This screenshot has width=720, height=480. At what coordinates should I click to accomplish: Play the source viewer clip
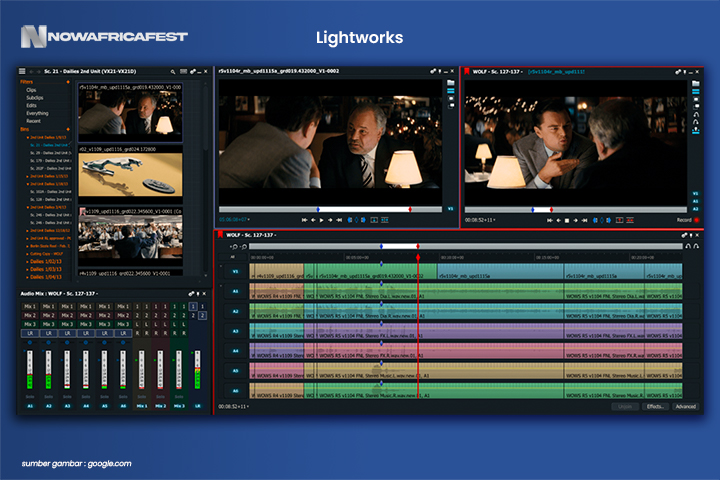point(321,220)
